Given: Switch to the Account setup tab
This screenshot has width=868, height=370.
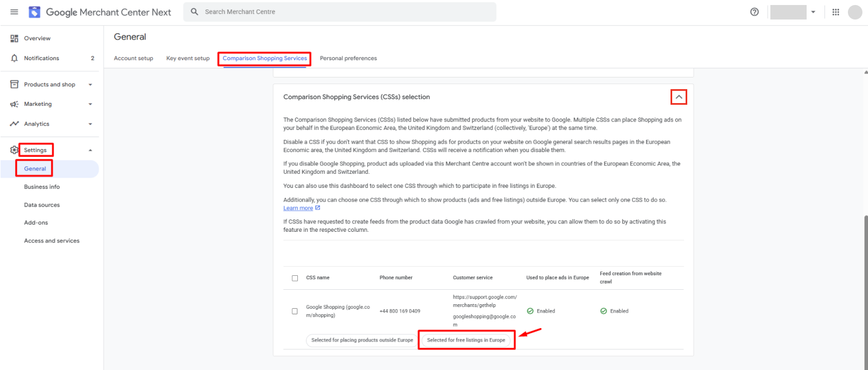Looking at the screenshot, I should pyautogui.click(x=133, y=59).
